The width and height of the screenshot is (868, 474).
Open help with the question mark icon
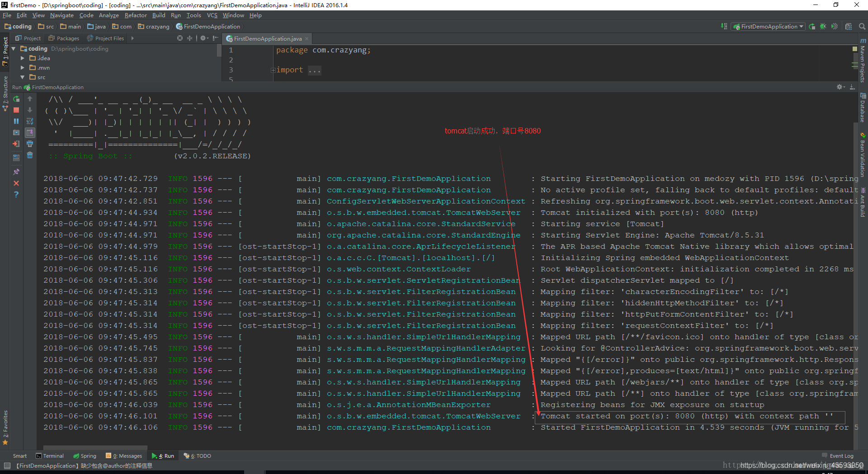pyautogui.click(x=16, y=194)
